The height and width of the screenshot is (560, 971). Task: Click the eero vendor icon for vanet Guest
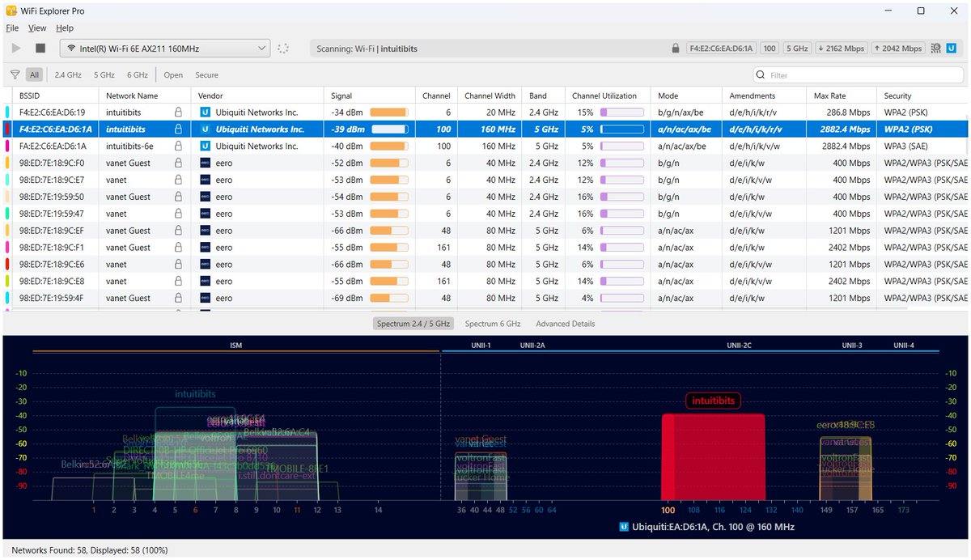click(x=204, y=163)
